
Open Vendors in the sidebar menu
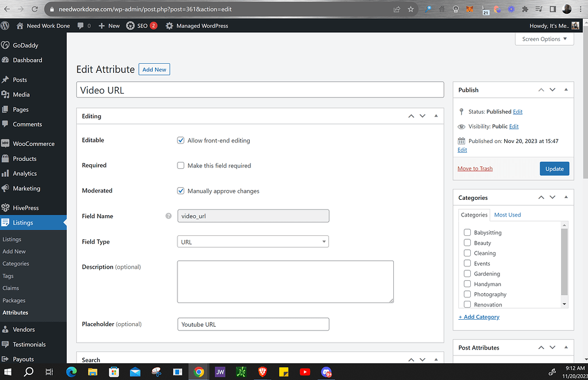24,329
